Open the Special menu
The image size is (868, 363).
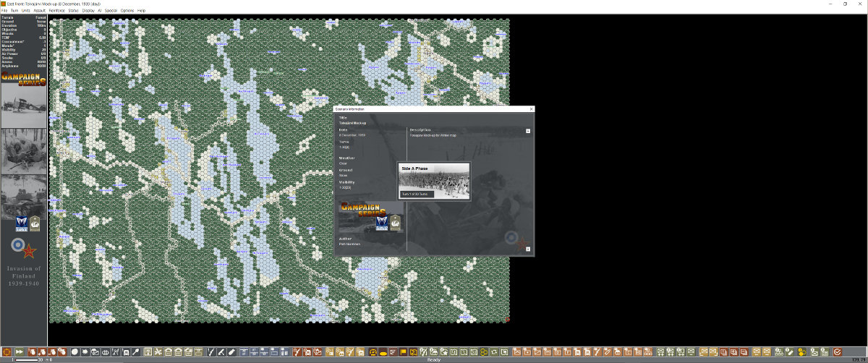(x=111, y=11)
